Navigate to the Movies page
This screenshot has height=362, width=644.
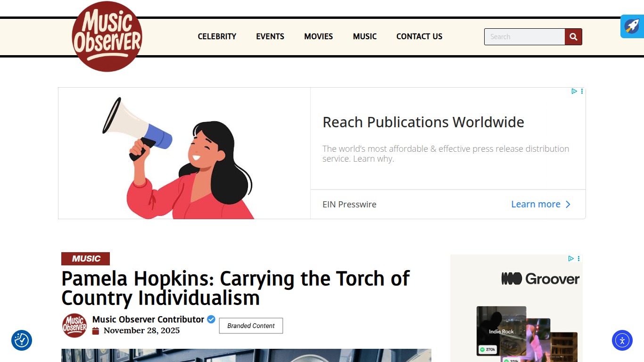pyautogui.click(x=318, y=36)
